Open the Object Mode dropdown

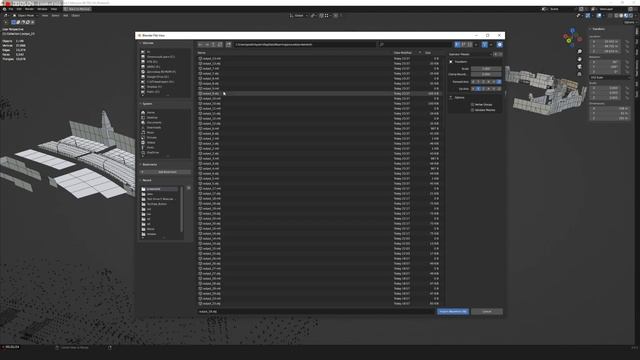(25, 16)
